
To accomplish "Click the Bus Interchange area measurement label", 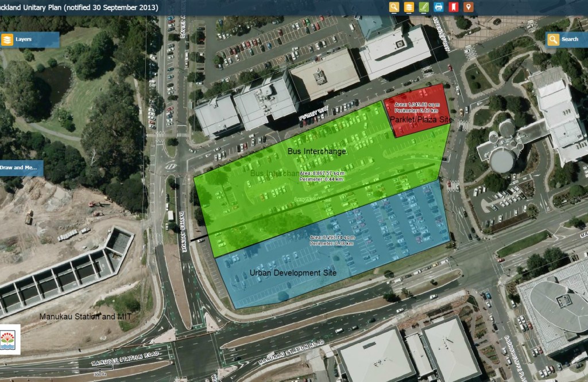I will click(x=322, y=176).
